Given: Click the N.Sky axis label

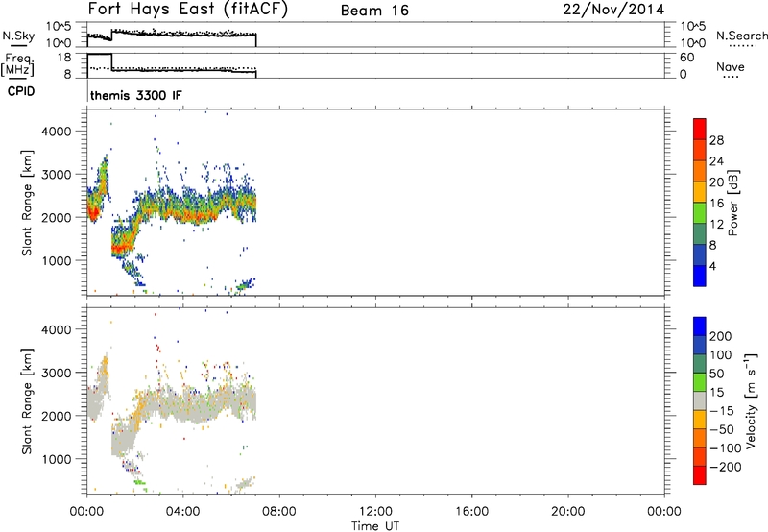Looking at the screenshot, I should (18, 36).
